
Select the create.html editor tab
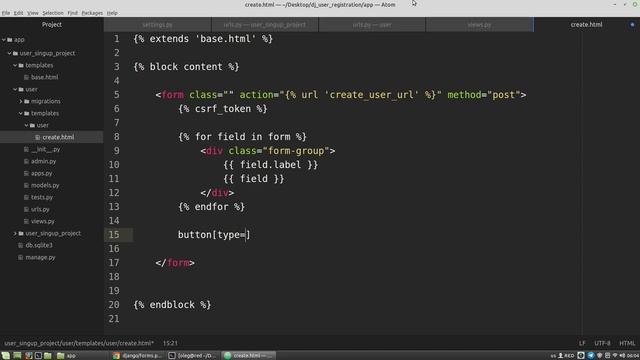click(586, 24)
